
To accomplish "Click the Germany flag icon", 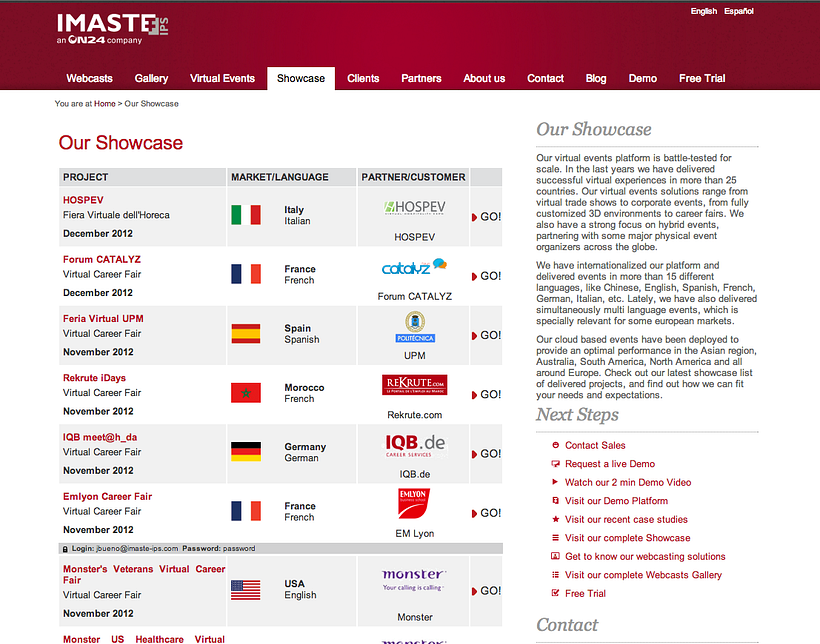I will click(x=246, y=452).
